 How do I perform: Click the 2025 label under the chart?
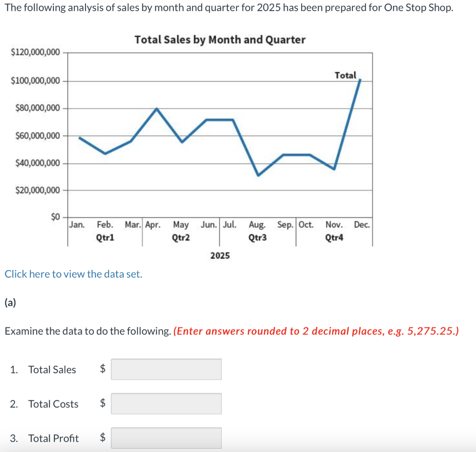point(220,255)
